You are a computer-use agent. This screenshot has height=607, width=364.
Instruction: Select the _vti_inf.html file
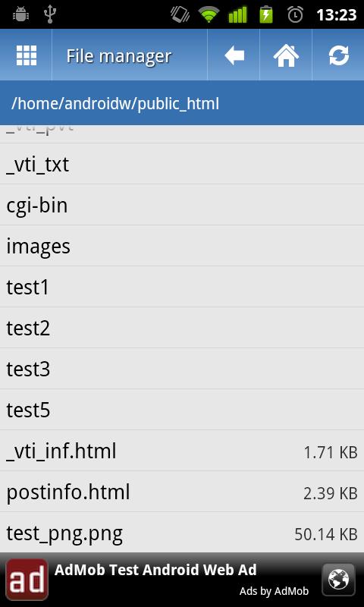point(182,451)
